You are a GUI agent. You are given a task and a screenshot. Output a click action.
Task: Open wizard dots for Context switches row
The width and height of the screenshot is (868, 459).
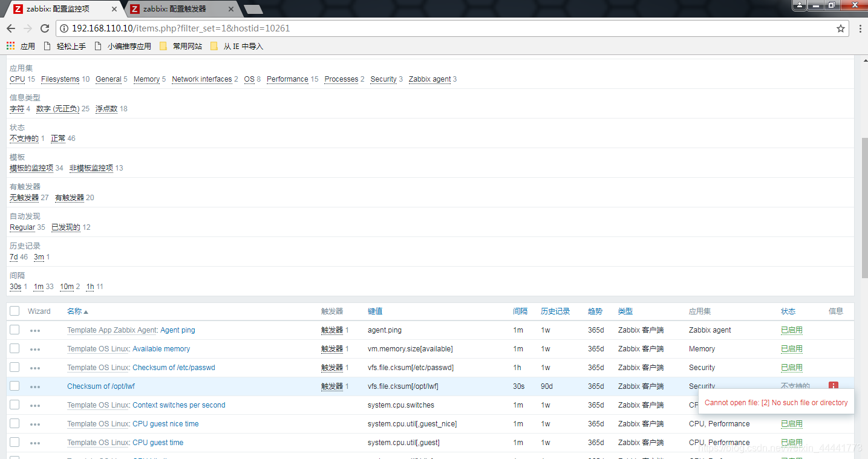tap(35, 406)
